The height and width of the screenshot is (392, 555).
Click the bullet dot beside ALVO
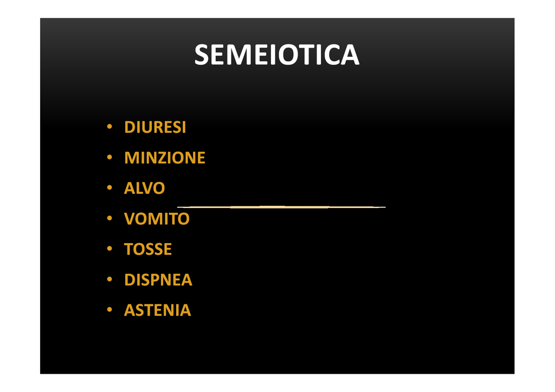point(109,187)
